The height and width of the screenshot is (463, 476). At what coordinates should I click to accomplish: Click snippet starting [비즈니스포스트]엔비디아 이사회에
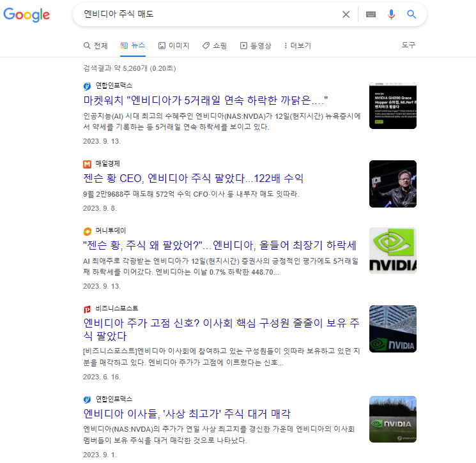pos(222,357)
